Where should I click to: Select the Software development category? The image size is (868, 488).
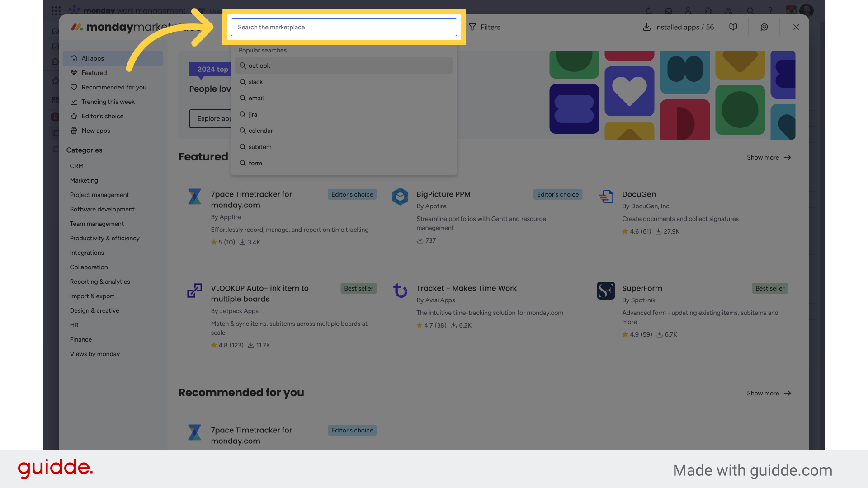click(x=102, y=209)
